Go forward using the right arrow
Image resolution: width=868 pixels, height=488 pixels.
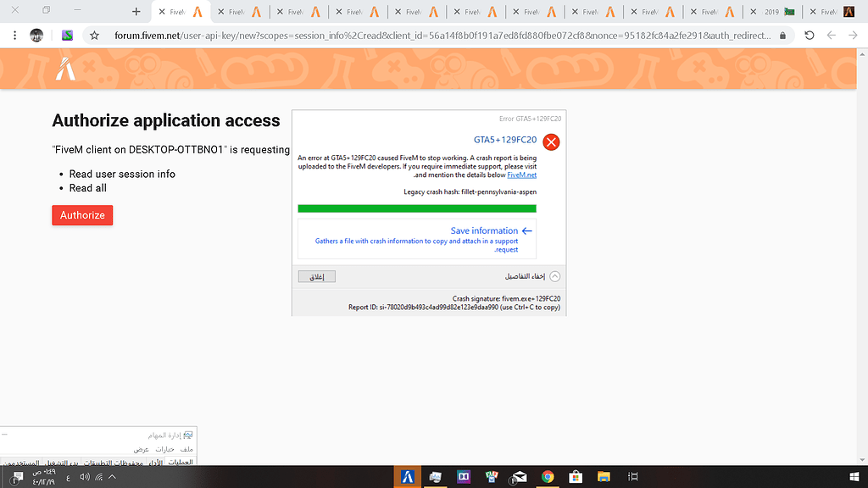tap(853, 36)
